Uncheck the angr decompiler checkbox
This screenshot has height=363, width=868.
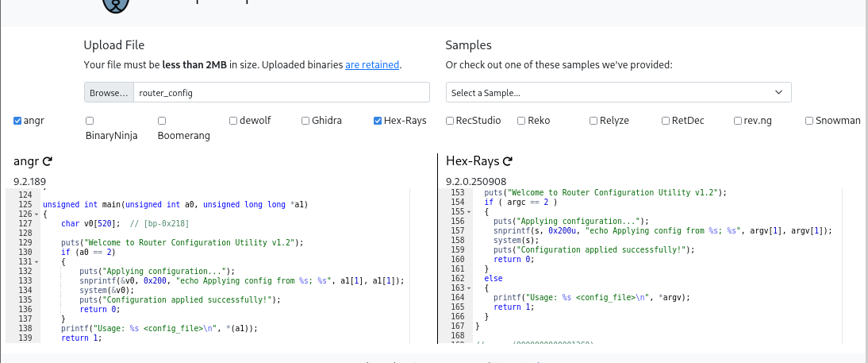coord(17,121)
